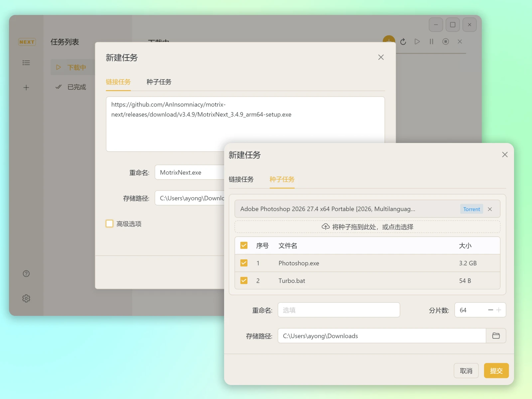Image resolution: width=532 pixels, height=399 pixels.
Task: Increase 分片数 with plus button
Action: point(499,310)
